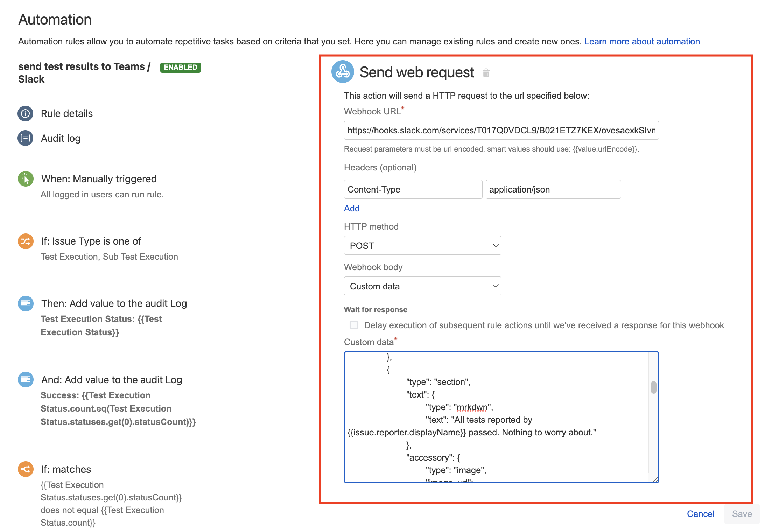Enable the Delay execution checkbox
Screen dimensions: 779x532
(x=354, y=325)
